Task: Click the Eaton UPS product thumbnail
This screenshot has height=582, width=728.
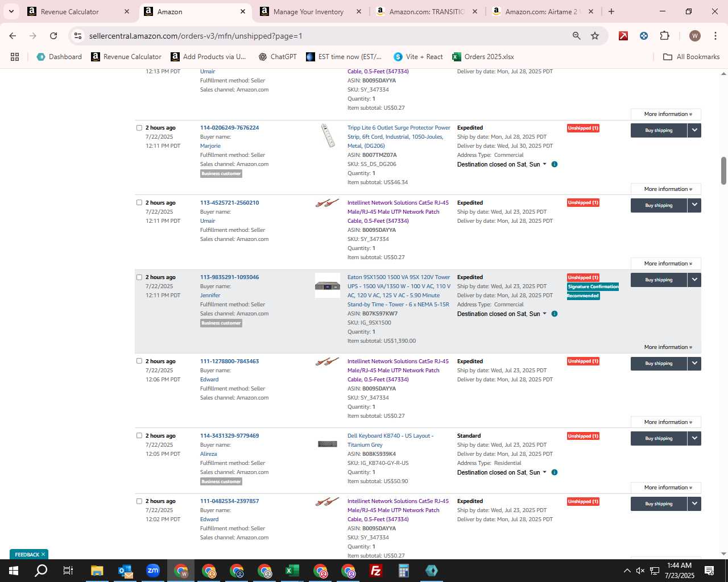Action: tap(328, 285)
